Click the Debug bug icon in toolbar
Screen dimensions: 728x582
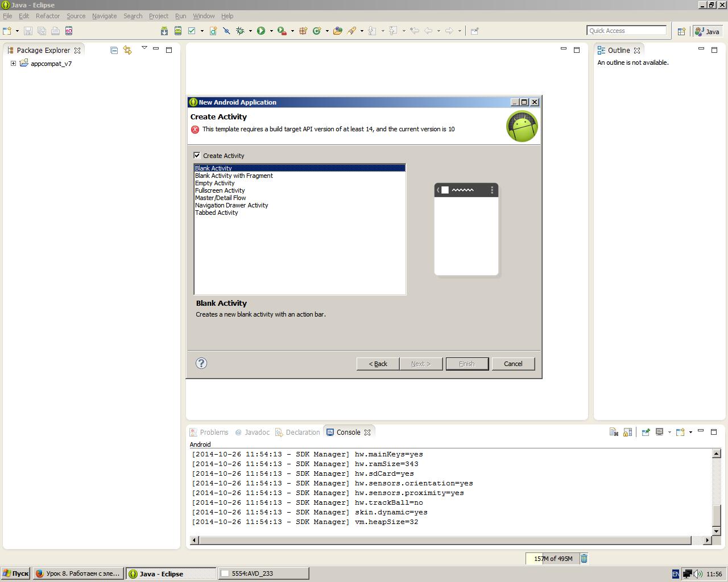(x=240, y=31)
